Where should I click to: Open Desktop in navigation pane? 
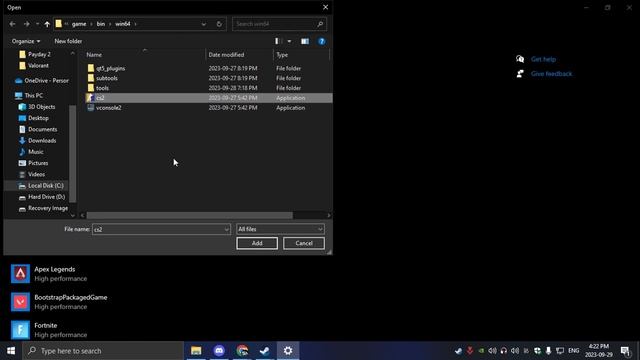38,118
